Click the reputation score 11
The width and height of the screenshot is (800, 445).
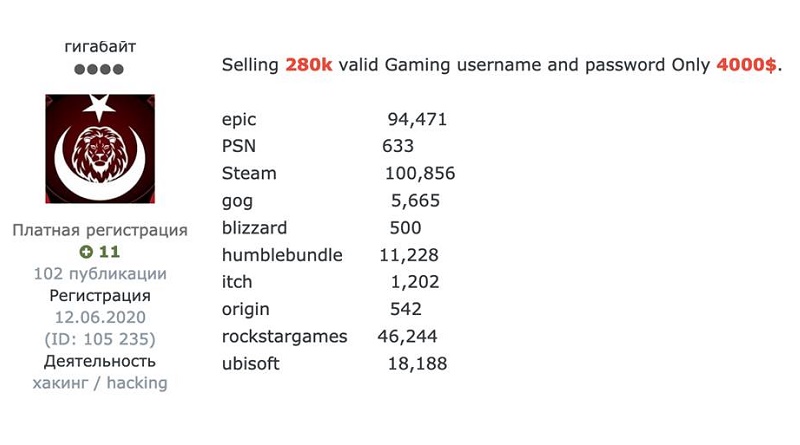[109, 252]
